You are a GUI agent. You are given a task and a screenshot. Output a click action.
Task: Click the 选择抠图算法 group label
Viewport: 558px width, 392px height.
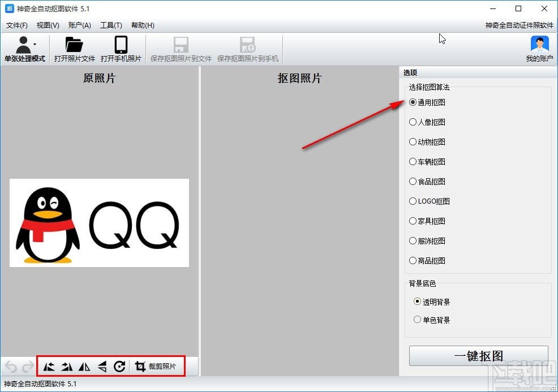(x=429, y=87)
